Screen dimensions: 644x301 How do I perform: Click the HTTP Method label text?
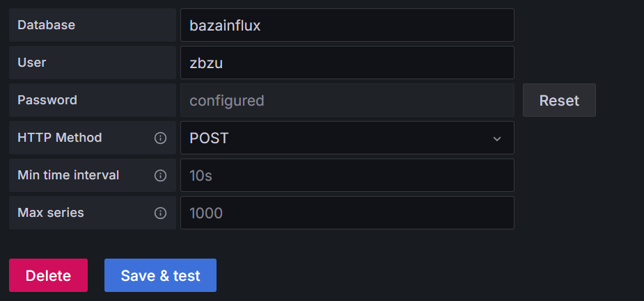[x=59, y=138]
